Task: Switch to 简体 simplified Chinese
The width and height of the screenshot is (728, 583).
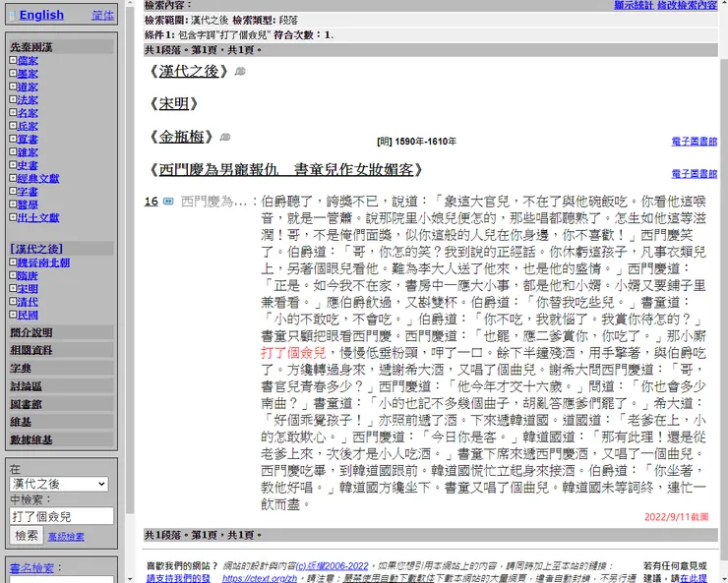Action: [x=102, y=16]
